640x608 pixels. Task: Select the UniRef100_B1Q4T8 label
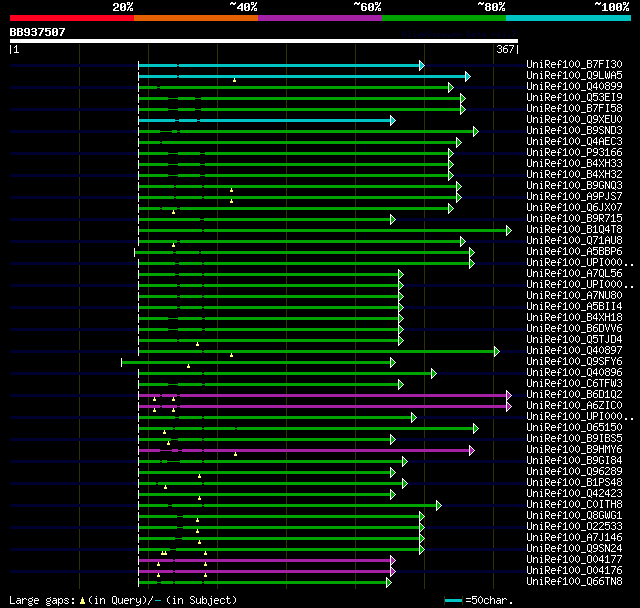(574, 230)
